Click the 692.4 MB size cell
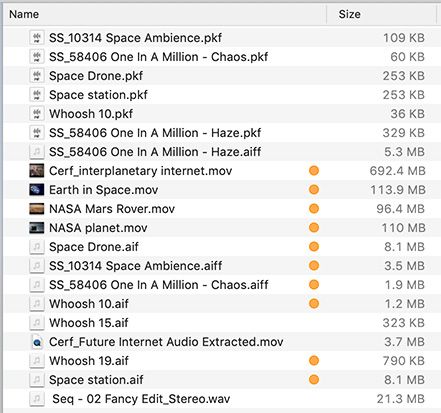 (x=397, y=171)
